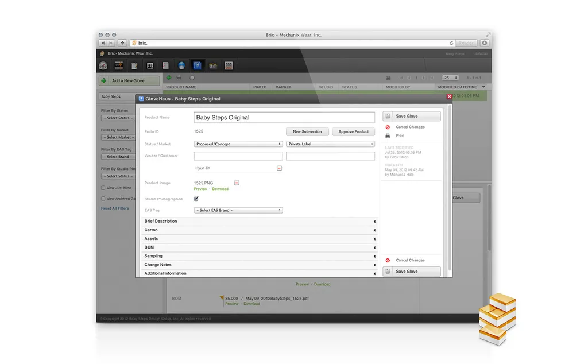Go to the first page using the pagination icon
This screenshot has height=364, width=588.
point(401,78)
